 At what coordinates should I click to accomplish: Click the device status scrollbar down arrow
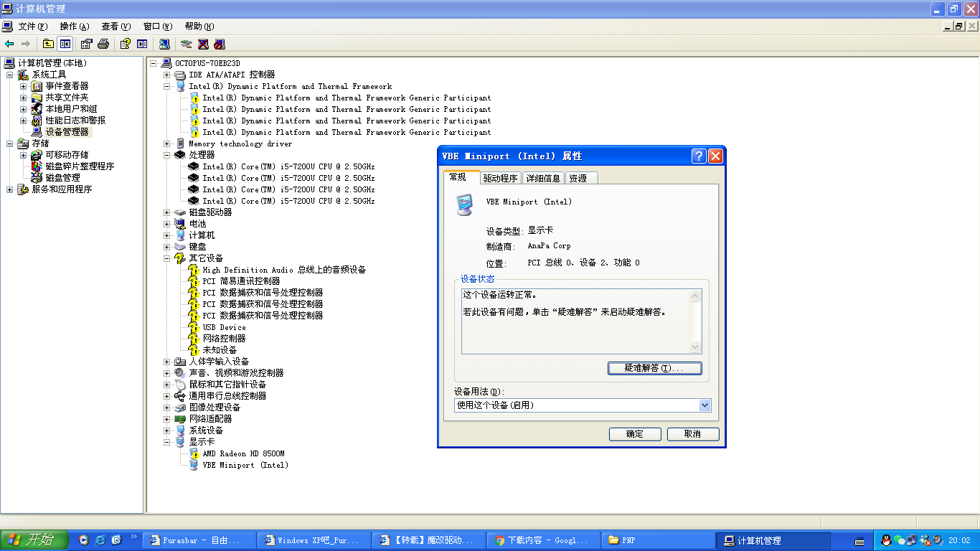pos(694,347)
